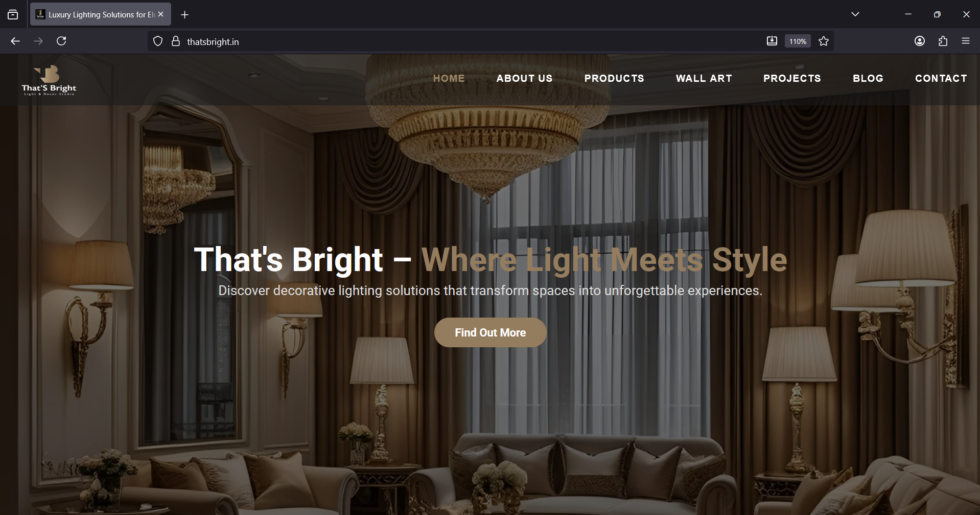The width and height of the screenshot is (980, 515).
Task: Open the Firefox View icon
Action: point(13,15)
